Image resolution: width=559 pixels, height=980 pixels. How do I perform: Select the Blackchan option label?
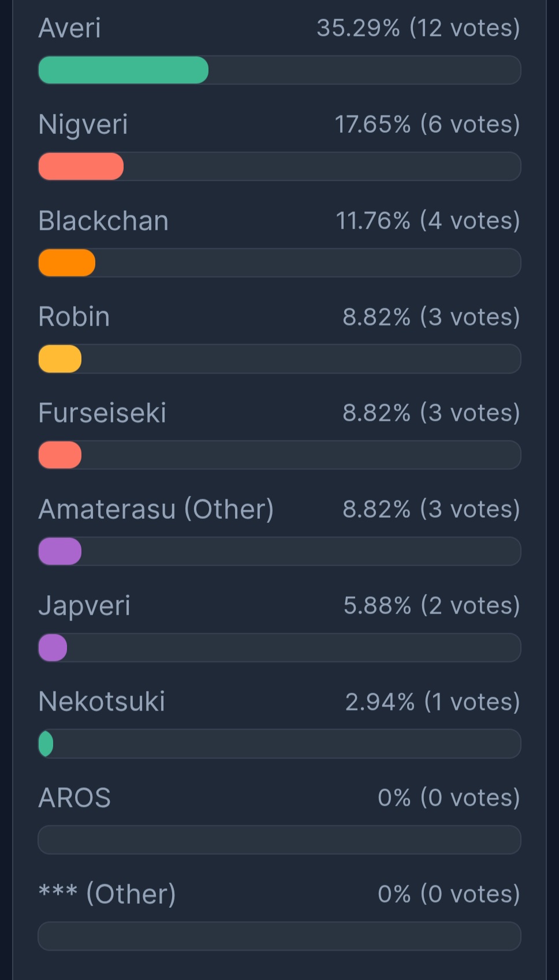click(103, 221)
